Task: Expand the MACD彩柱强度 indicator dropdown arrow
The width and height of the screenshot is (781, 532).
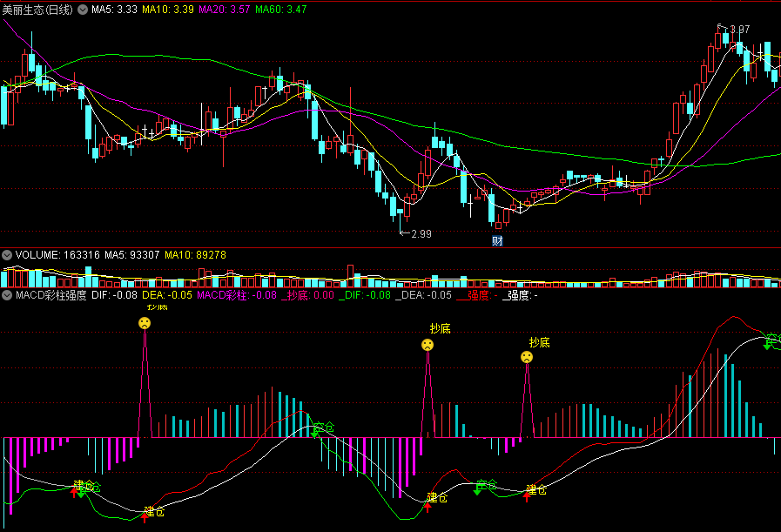Action: pos(6,295)
